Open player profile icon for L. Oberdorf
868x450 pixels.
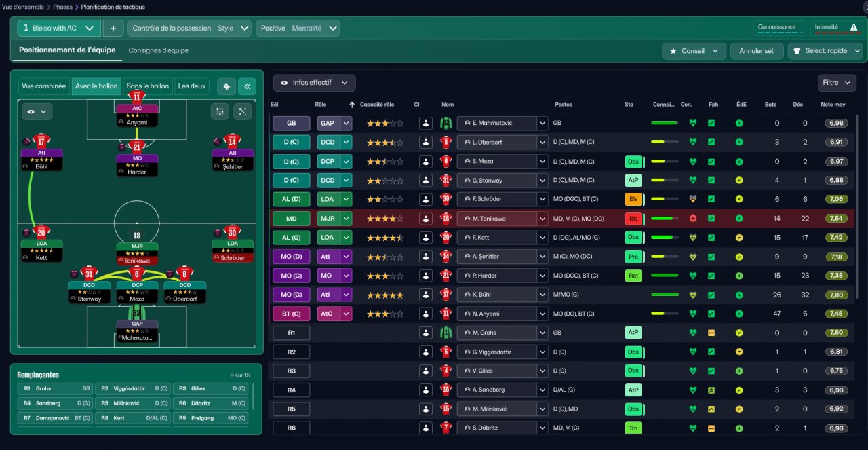[426, 143]
